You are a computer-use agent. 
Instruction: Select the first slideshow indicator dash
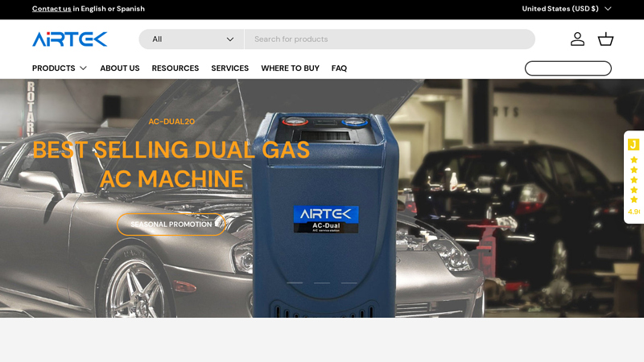[295, 283]
